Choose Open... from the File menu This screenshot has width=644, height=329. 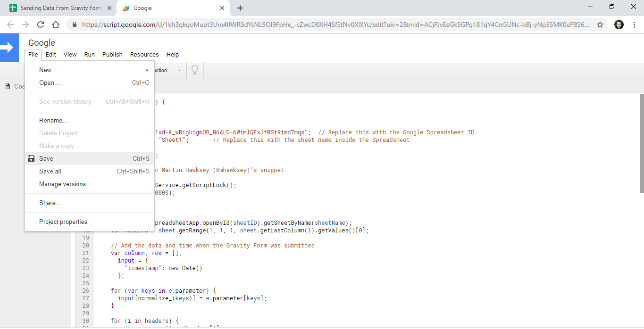tap(90, 82)
